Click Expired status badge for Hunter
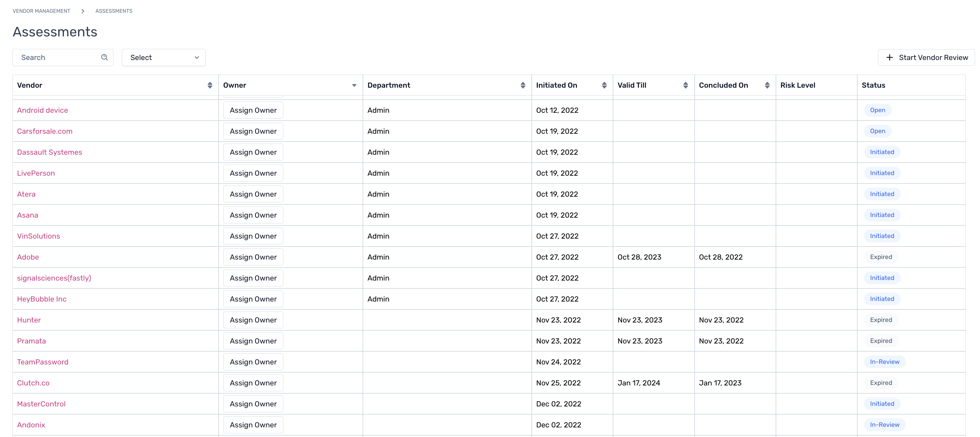 [x=881, y=320]
